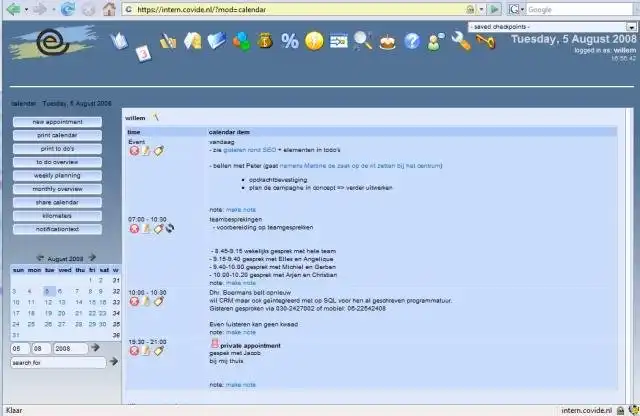The height and width of the screenshot is (416, 640).
Task: Delete the Event entry with red X icon
Action: (x=134, y=151)
